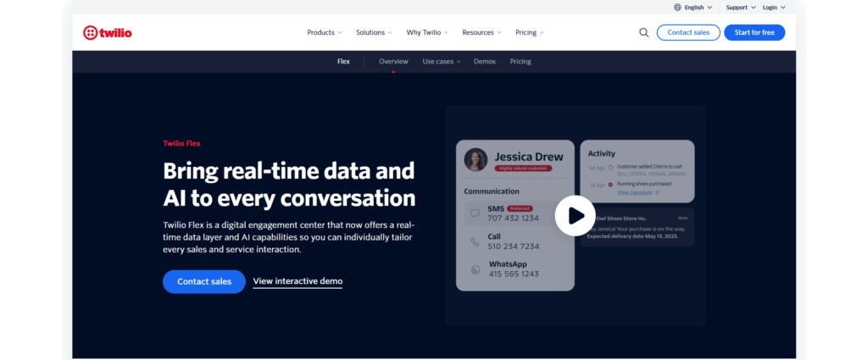Expand the top Pricing menu

click(x=530, y=33)
